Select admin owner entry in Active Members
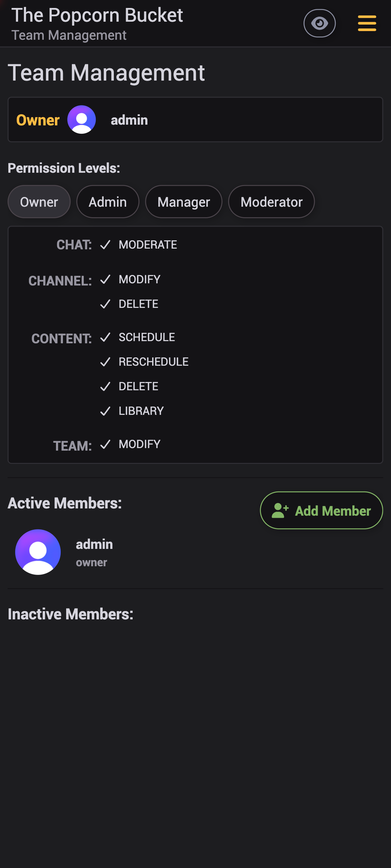 [94, 552]
